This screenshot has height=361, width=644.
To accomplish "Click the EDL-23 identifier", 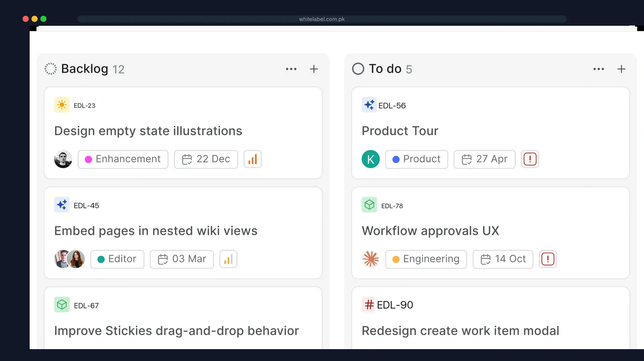I will click(85, 106).
